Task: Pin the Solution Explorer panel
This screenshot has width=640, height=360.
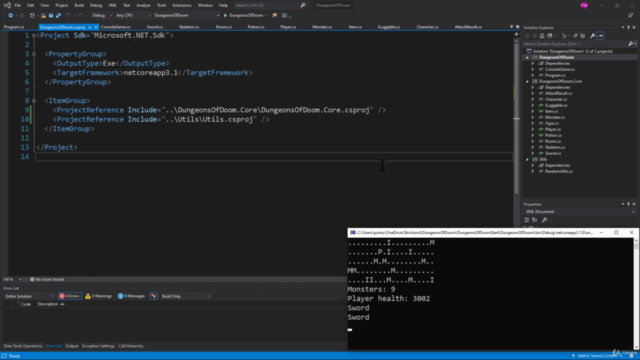Action: coord(629,27)
